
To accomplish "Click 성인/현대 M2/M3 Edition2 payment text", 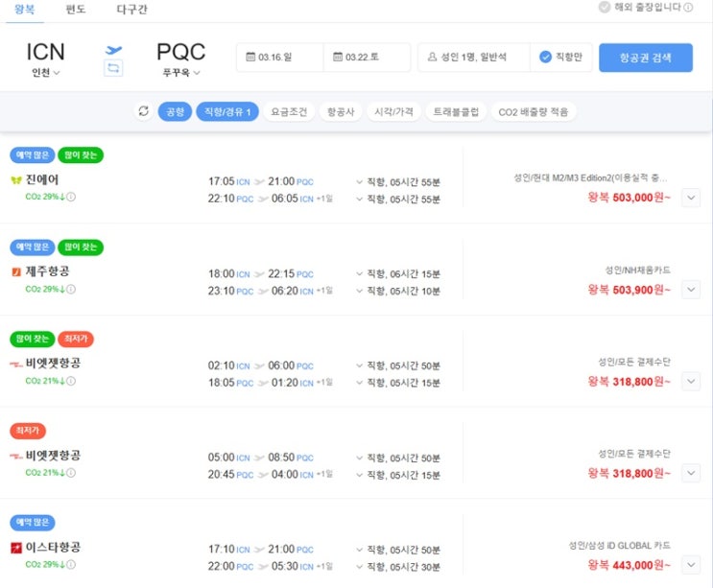I will [x=590, y=177].
